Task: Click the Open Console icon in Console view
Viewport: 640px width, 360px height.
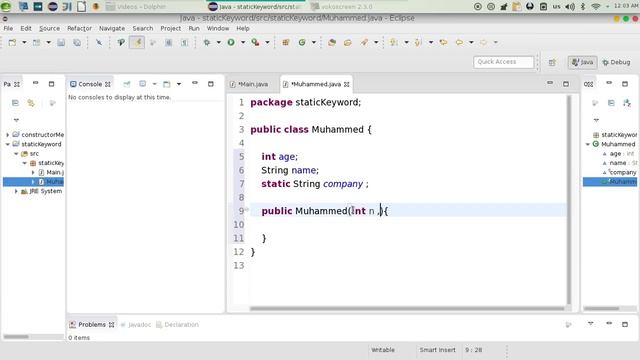Action: (167, 84)
